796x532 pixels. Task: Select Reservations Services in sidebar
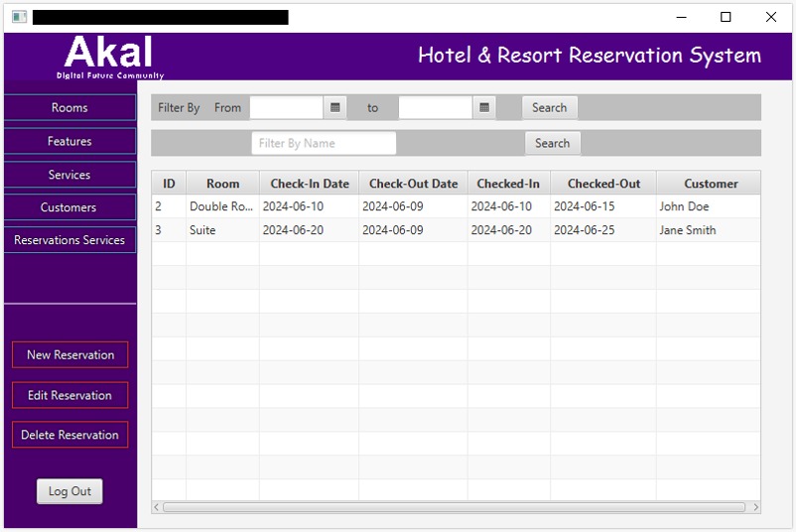(x=69, y=240)
